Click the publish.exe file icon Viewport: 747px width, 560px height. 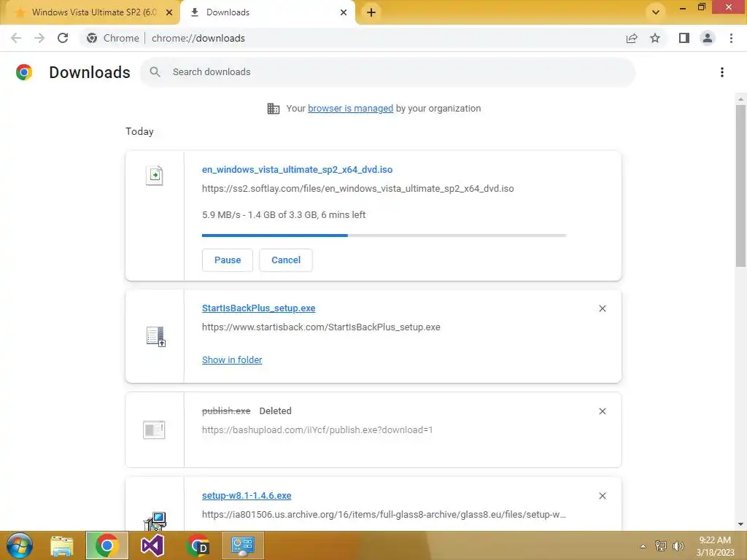tap(154, 429)
